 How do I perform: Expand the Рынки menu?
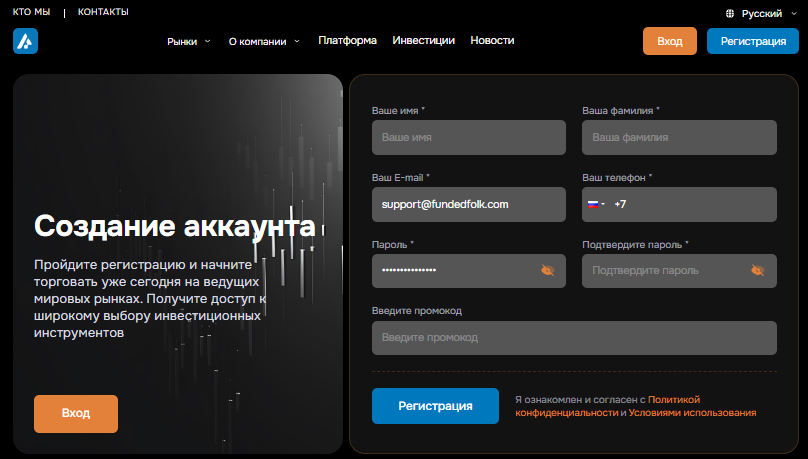coord(189,41)
